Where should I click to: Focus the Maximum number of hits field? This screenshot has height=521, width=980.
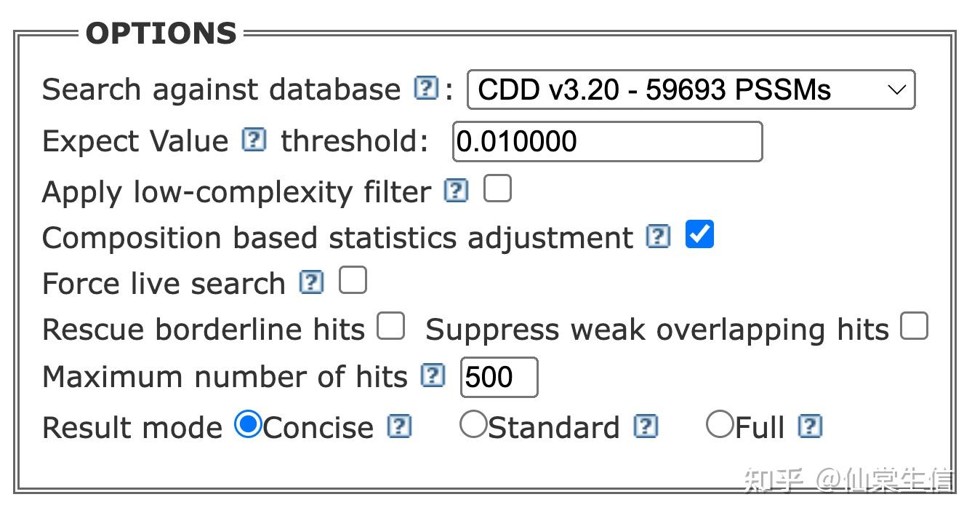click(499, 377)
